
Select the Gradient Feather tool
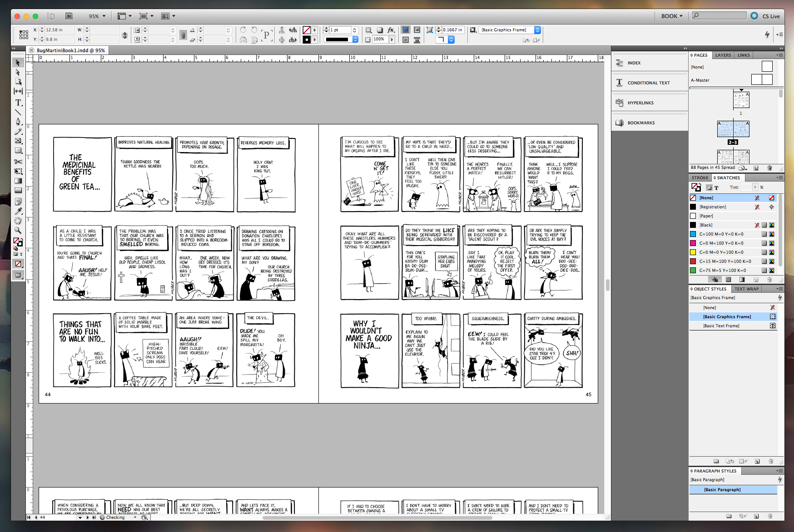coord(18,190)
